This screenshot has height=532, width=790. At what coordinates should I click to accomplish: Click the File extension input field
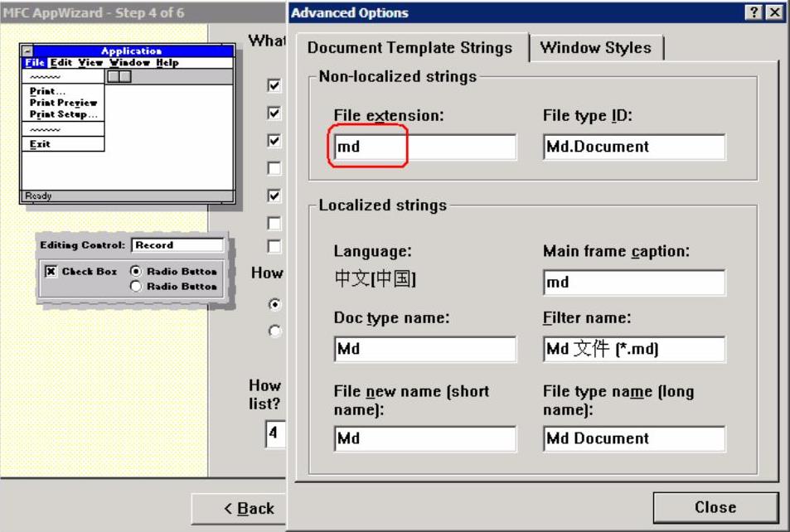point(424,147)
